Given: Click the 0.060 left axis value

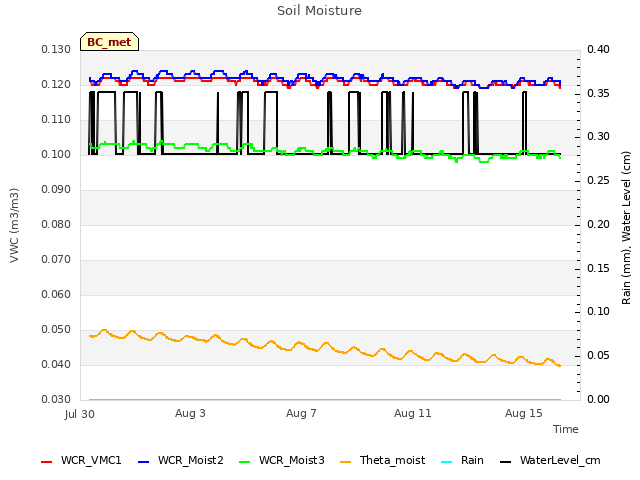Looking at the screenshot, I should click(56, 295).
